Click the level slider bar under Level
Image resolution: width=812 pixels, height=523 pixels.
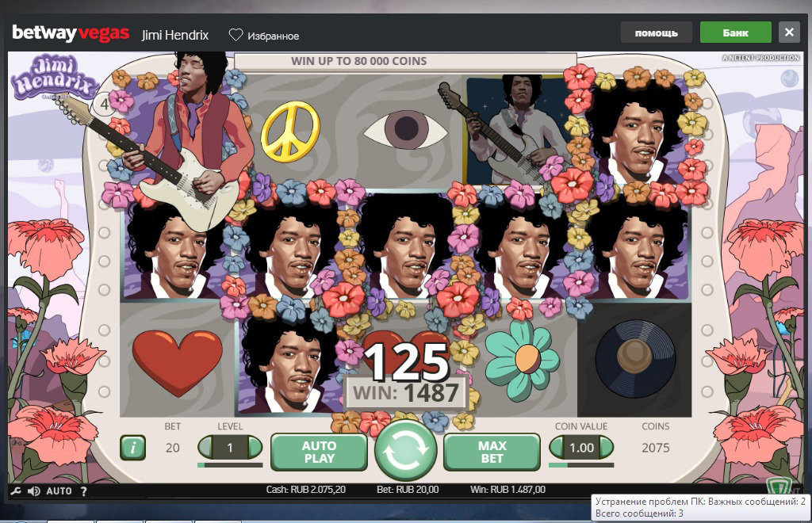click(230, 464)
